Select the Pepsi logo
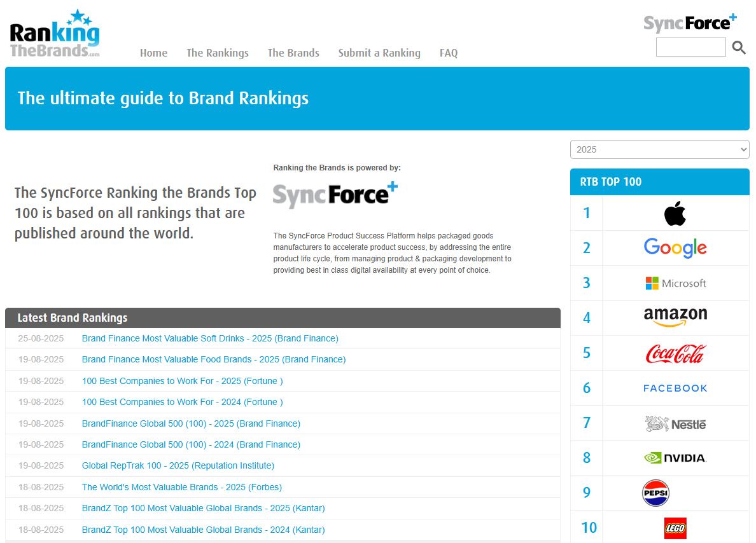This screenshot has width=756, height=543. click(x=655, y=493)
